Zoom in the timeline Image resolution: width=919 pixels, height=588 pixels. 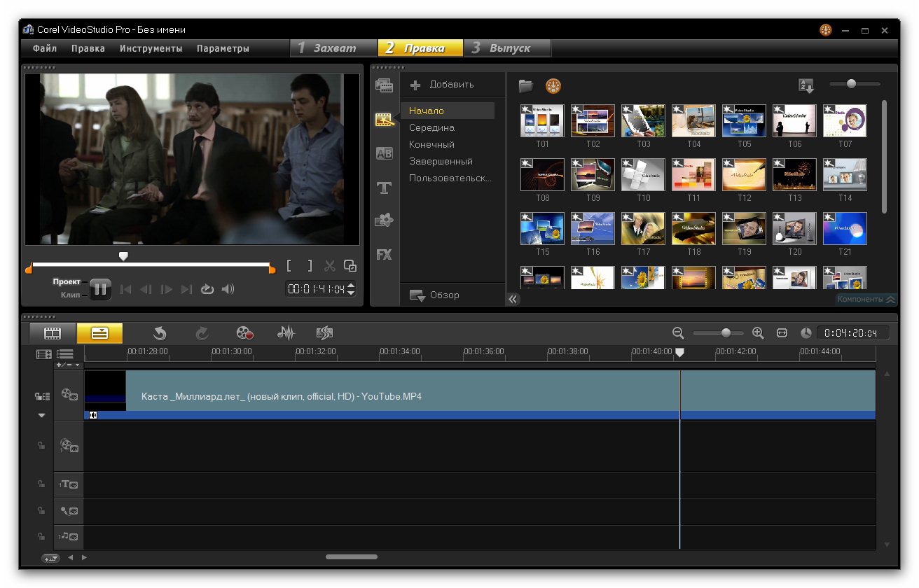coord(758,333)
